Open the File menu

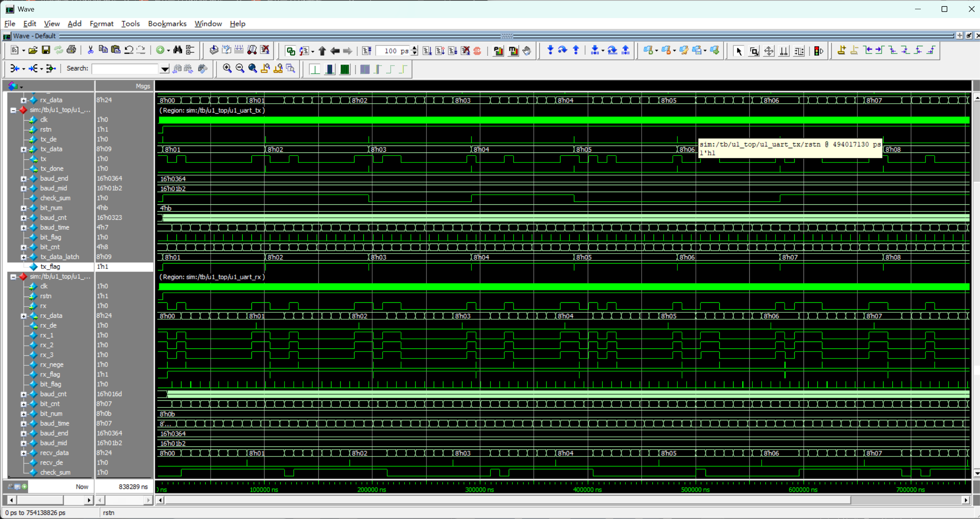coord(10,24)
